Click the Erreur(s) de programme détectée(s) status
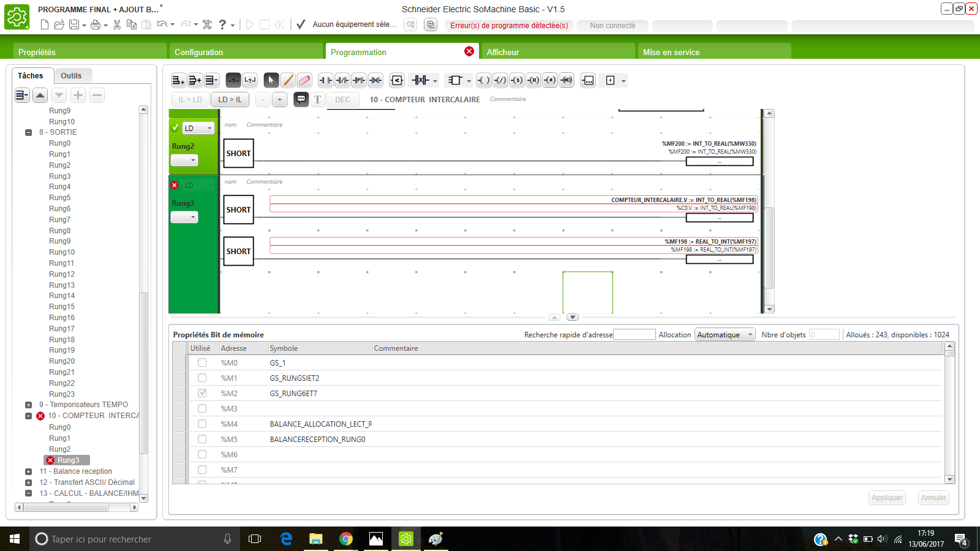 click(509, 26)
